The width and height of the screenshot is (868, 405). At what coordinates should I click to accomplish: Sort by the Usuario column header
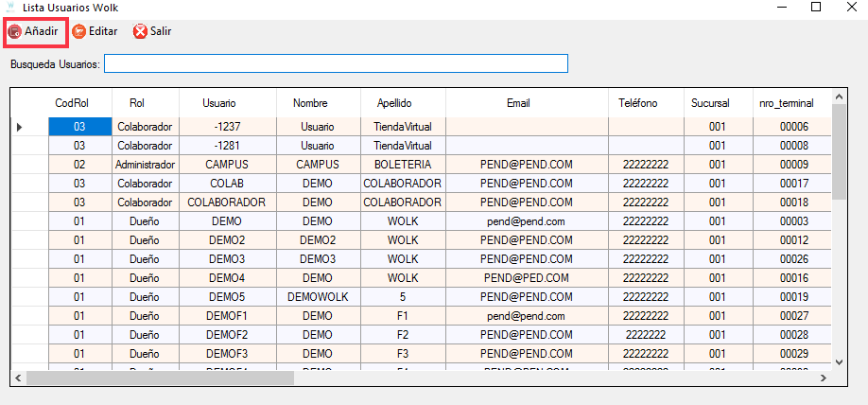[x=219, y=102]
